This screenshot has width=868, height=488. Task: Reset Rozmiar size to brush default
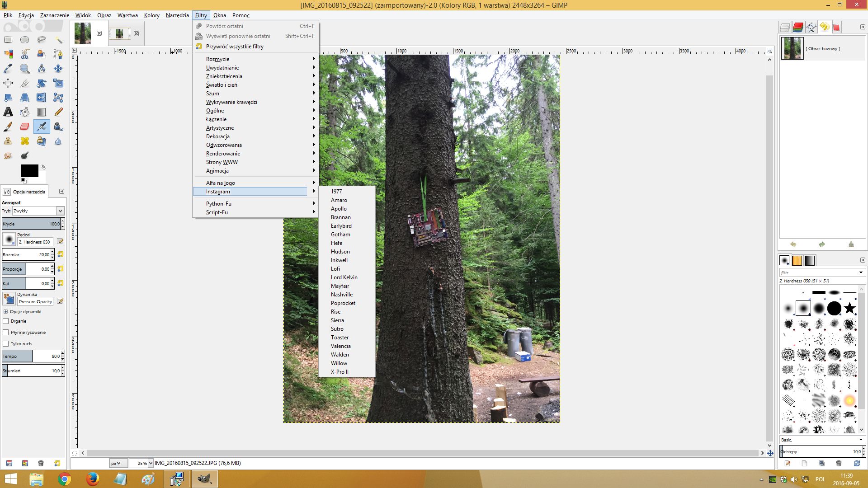coord(60,254)
